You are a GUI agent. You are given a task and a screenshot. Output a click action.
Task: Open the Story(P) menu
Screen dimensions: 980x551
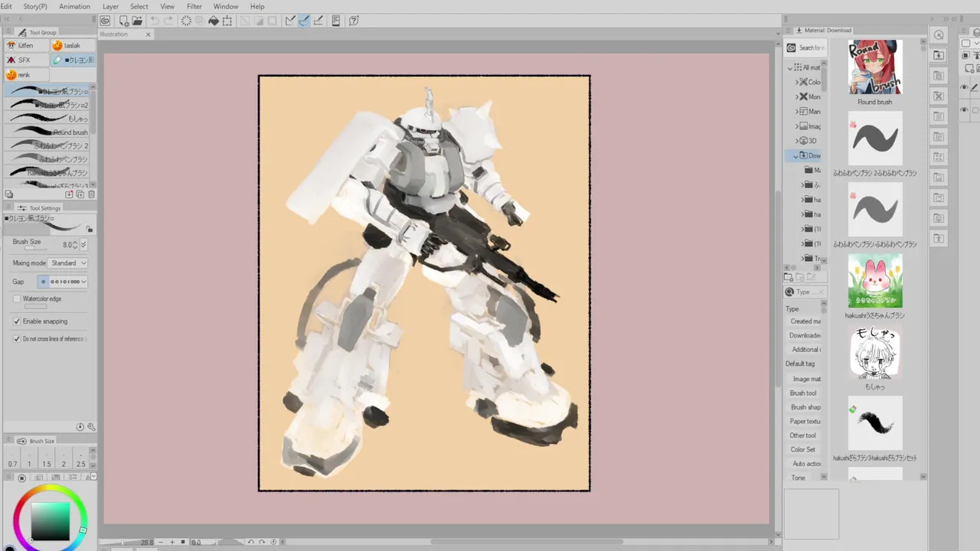click(35, 6)
